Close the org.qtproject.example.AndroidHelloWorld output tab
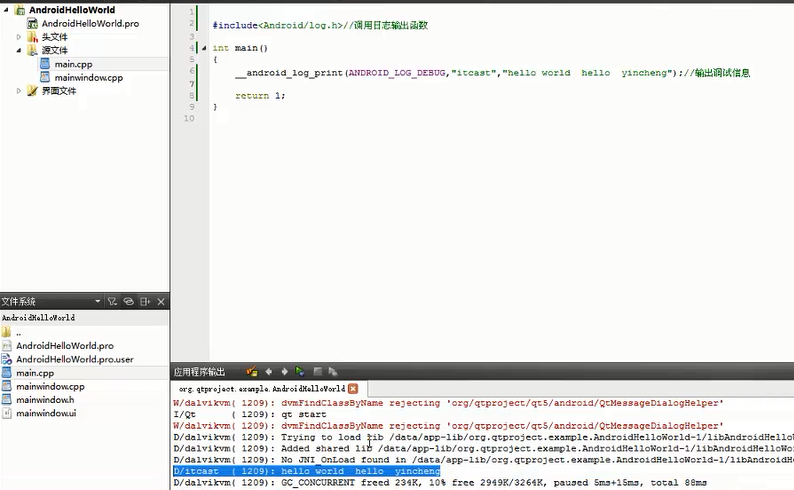This screenshot has width=794, height=490. click(353, 389)
